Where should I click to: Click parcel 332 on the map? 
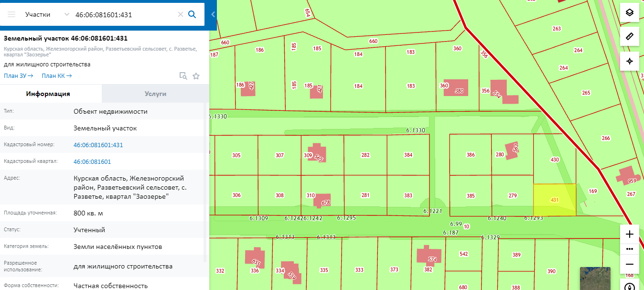220,271
